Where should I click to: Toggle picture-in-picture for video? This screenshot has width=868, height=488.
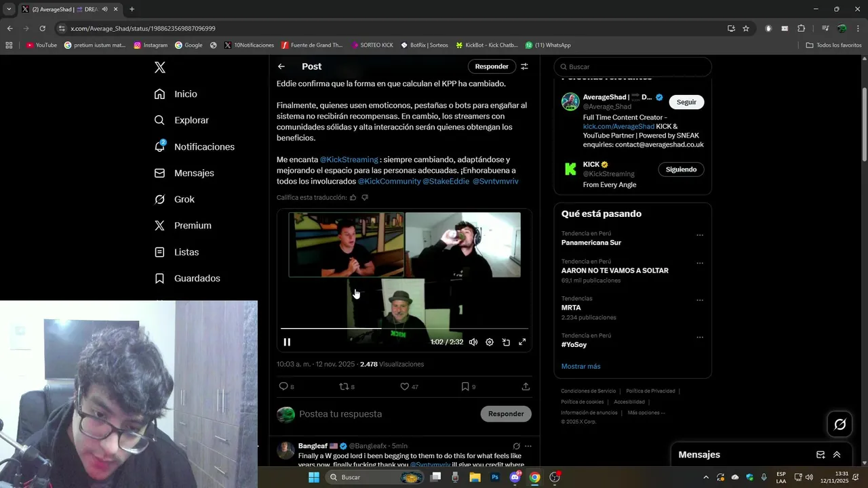click(x=506, y=342)
